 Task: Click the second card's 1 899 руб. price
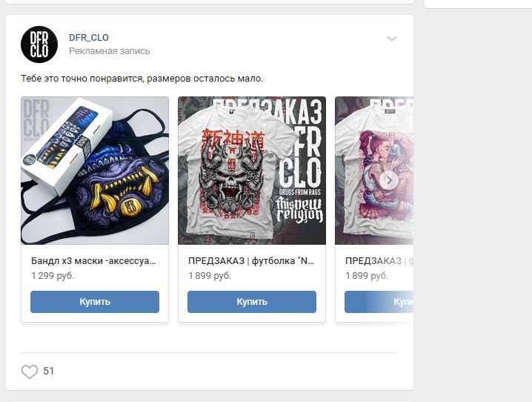(210, 275)
